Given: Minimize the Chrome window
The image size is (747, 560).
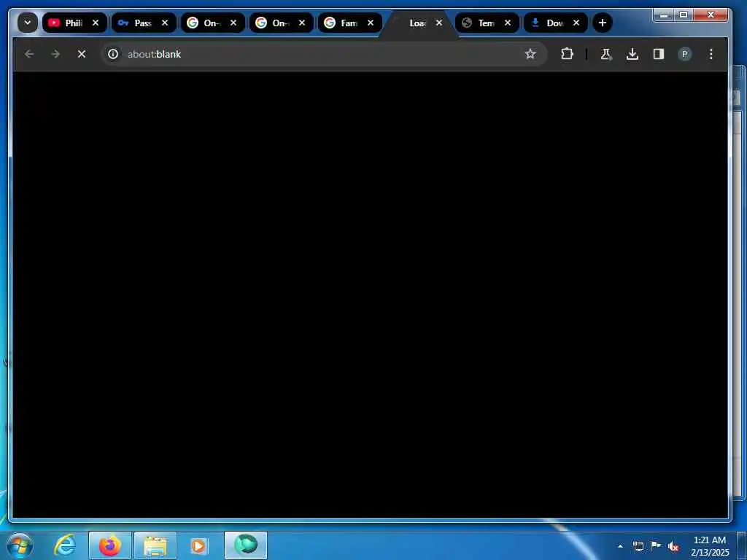Looking at the screenshot, I should 664,15.
